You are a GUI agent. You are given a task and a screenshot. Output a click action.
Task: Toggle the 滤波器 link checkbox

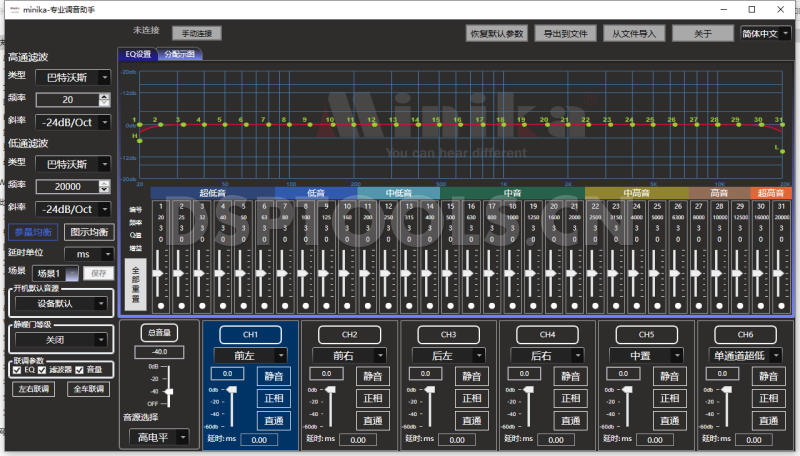point(44,369)
